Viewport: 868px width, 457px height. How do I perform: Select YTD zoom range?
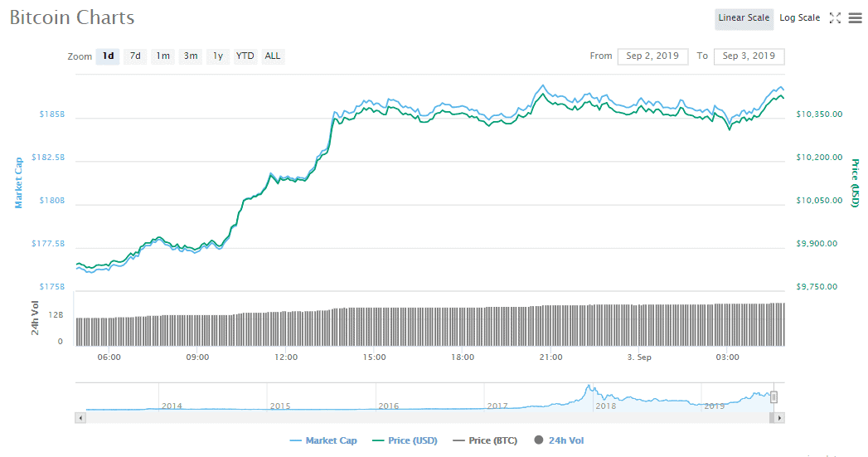pyautogui.click(x=245, y=56)
